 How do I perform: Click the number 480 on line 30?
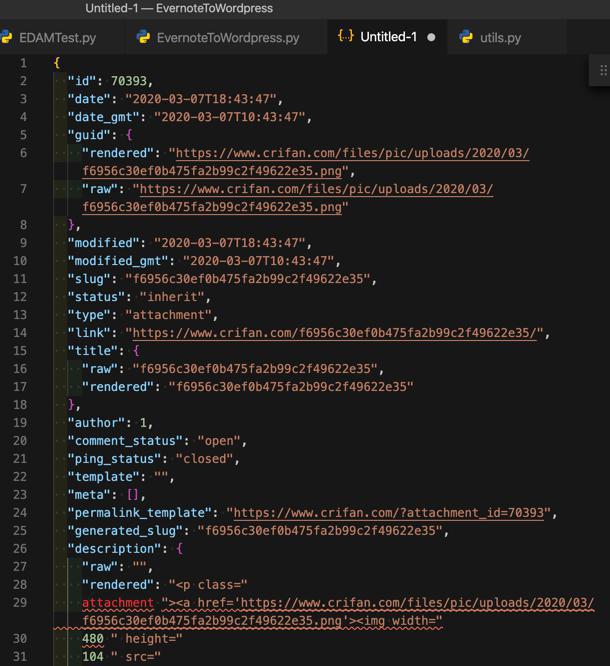(93, 639)
